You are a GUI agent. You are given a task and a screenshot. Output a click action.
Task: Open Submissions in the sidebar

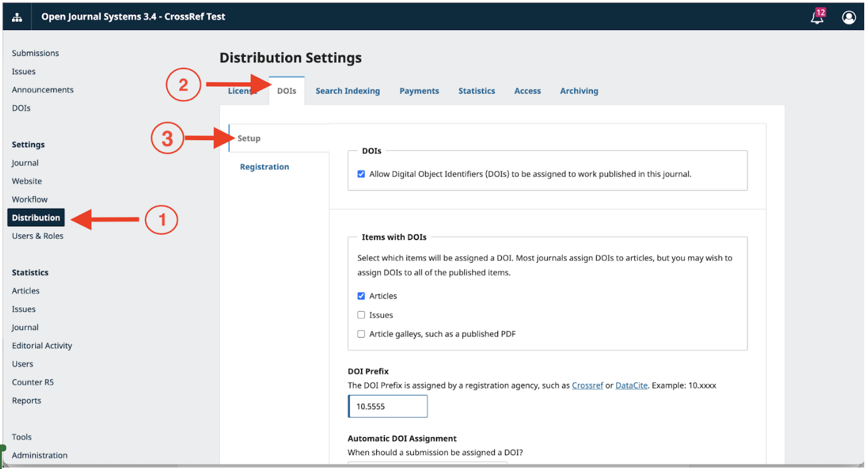pos(35,53)
